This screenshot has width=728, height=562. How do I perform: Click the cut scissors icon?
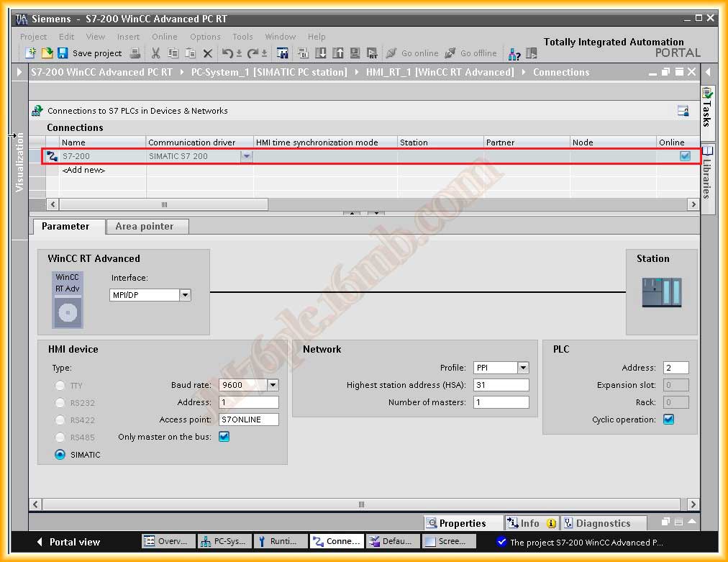coord(155,53)
